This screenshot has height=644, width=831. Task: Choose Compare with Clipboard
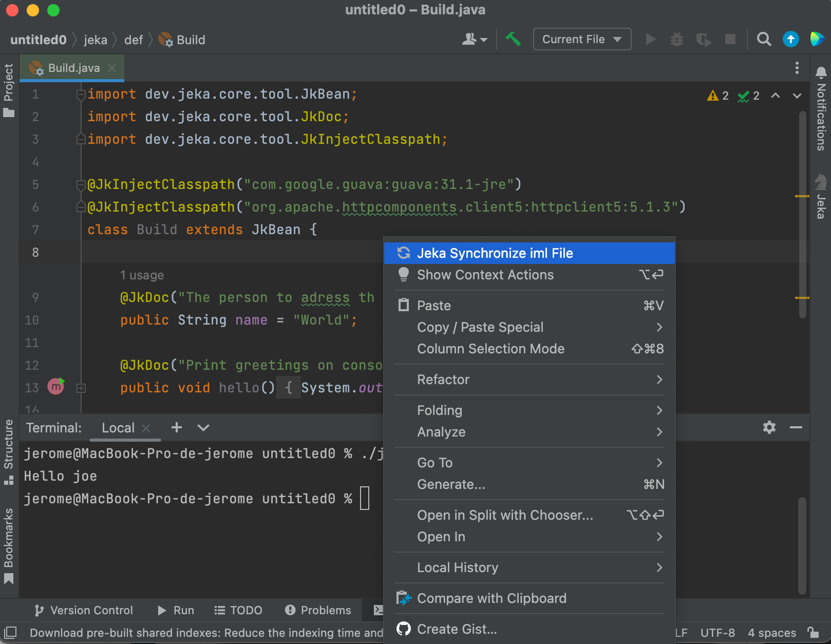coord(530,598)
